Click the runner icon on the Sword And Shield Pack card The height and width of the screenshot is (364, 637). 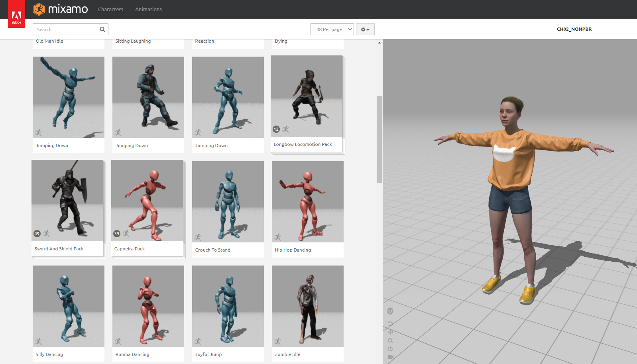click(46, 234)
